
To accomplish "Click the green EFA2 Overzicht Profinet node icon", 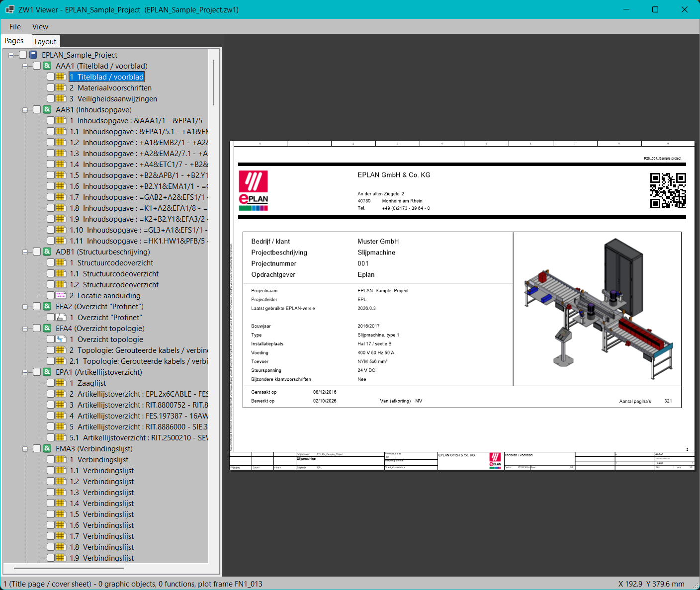I will (x=47, y=307).
